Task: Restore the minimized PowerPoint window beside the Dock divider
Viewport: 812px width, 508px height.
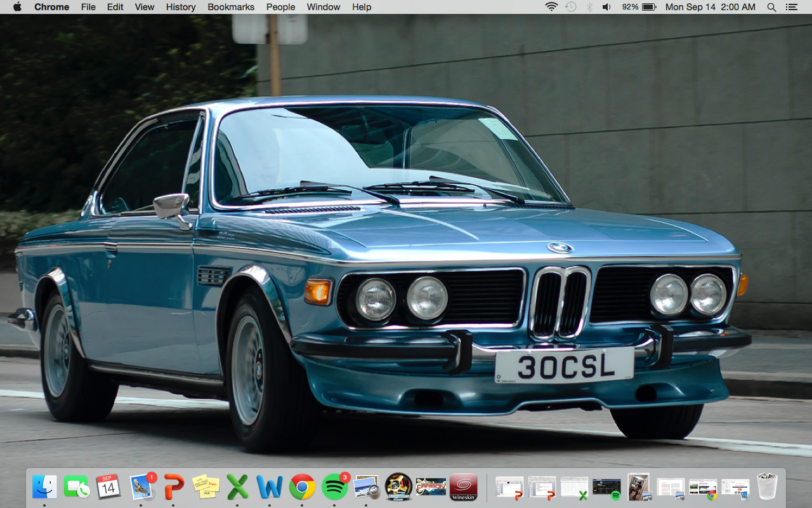Action: 509,487
